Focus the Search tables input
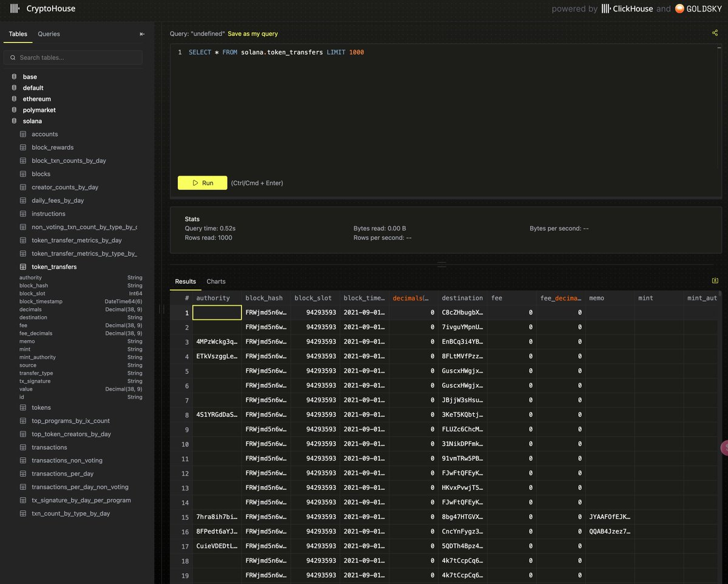 (73, 58)
